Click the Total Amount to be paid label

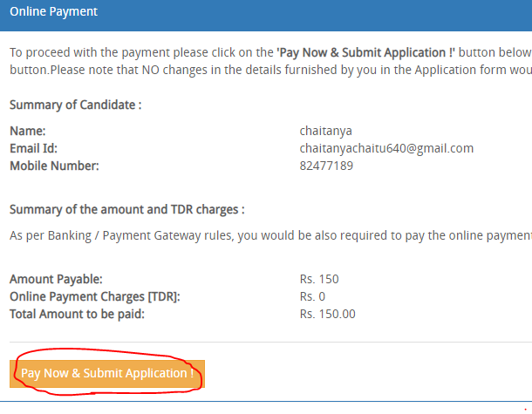click(x=77, y=315)
